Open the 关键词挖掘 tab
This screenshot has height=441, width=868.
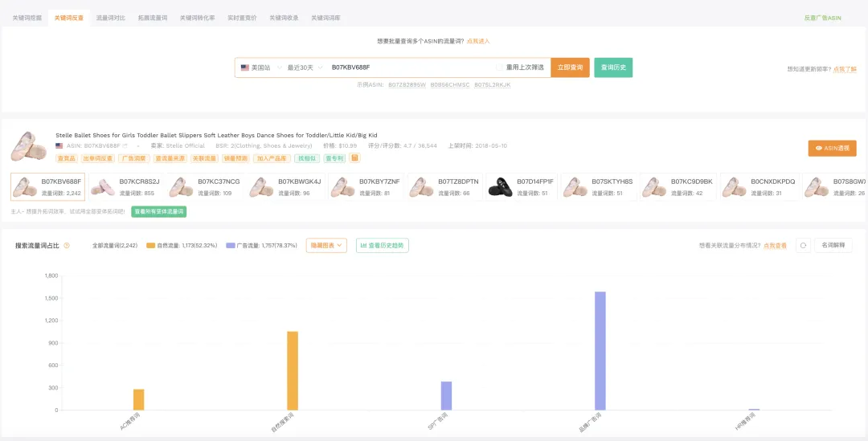27,18
